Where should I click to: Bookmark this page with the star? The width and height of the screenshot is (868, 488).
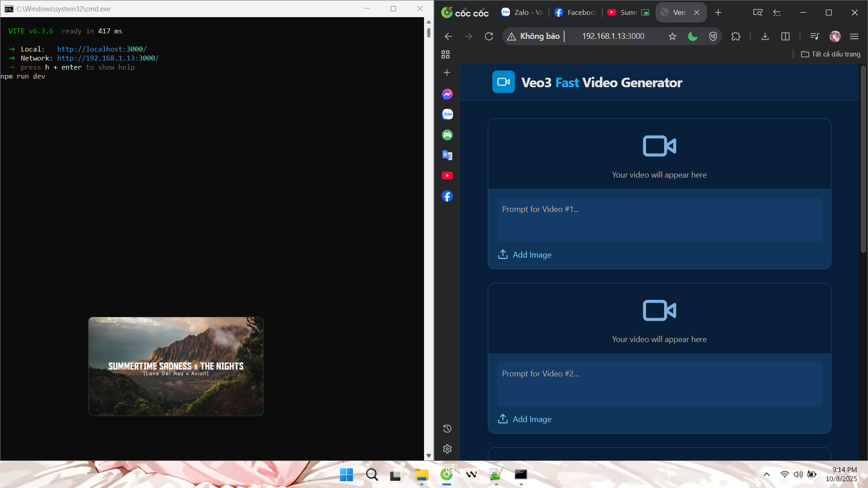(672, 36)
